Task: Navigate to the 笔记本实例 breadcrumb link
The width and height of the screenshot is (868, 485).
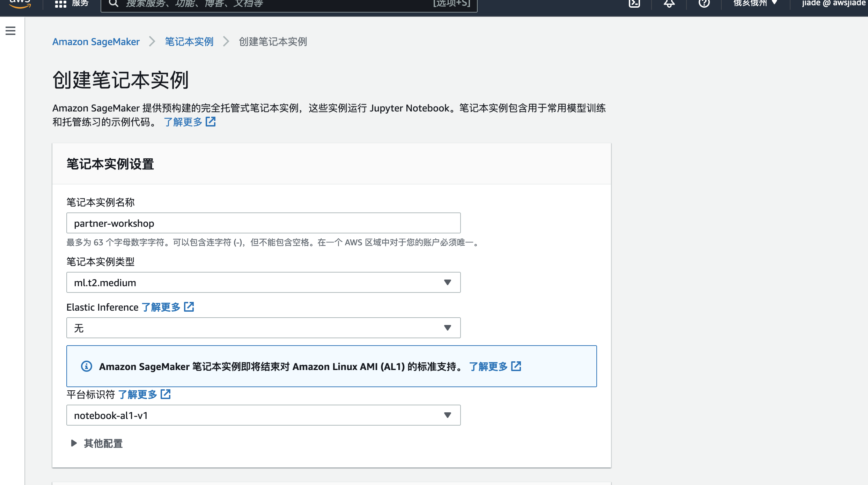Action: pos(189,42)
